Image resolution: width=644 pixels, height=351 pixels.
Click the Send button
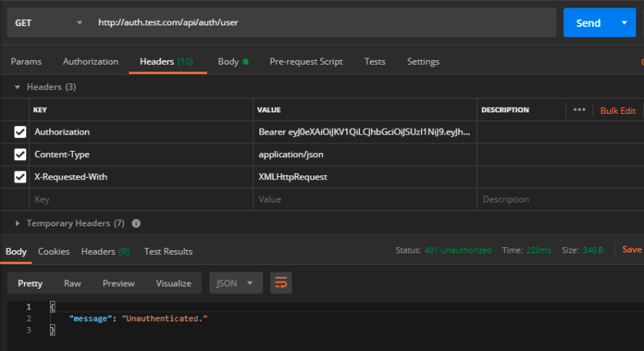[588, 22]
